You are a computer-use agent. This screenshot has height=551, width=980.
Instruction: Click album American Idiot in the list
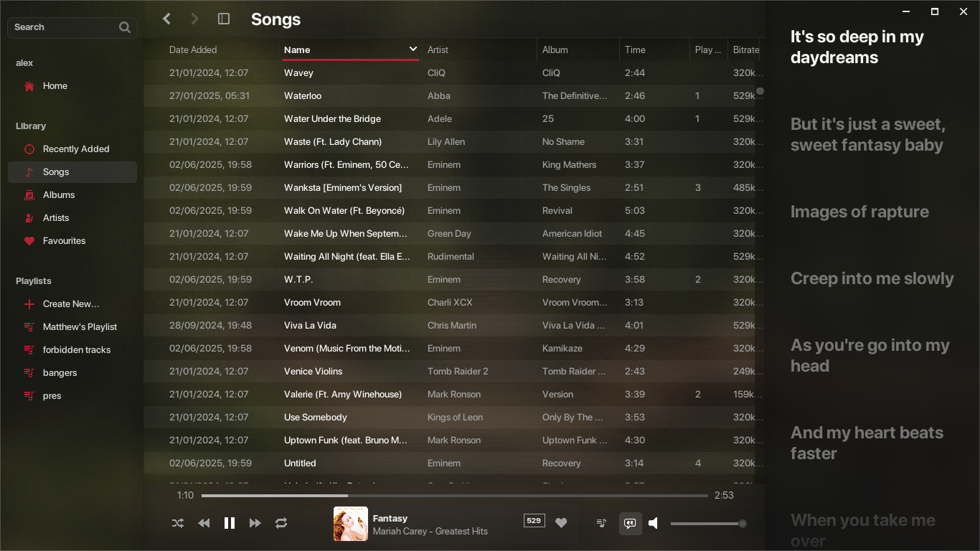point(572,234)
